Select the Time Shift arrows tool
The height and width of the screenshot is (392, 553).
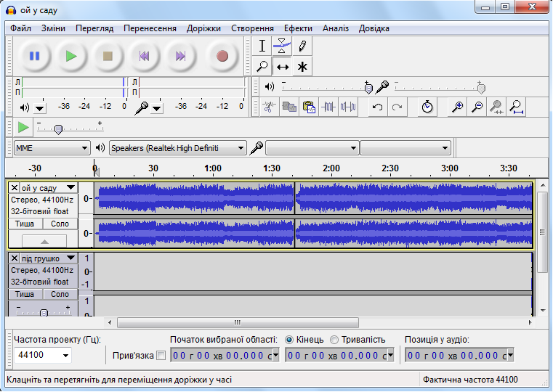pyautogui.click(x=282, y=66)
